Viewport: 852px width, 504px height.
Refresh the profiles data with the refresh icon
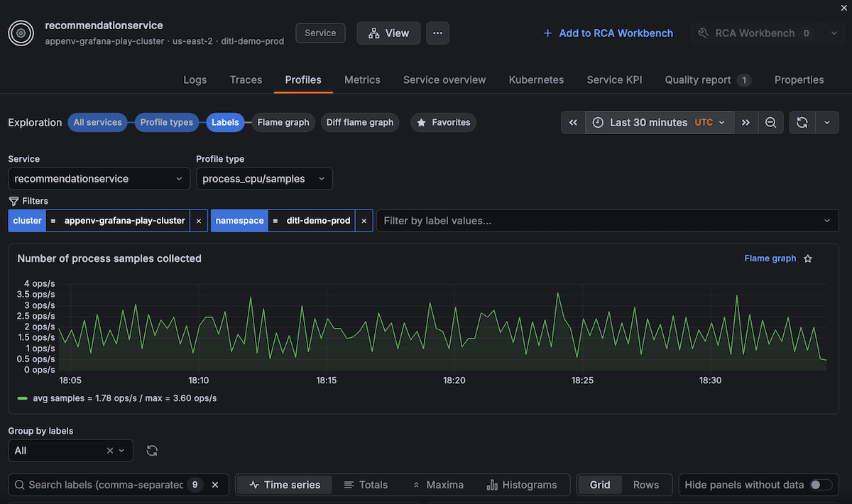(802, 122)
